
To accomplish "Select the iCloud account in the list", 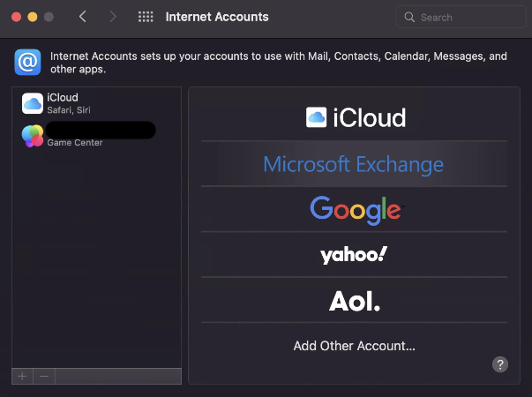I will coord(95,103).
